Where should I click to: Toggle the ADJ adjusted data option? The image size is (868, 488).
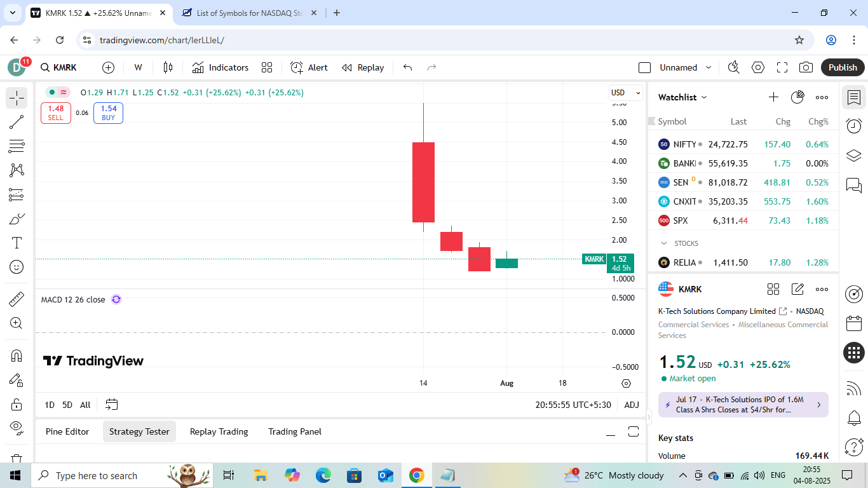pos(632,405)
